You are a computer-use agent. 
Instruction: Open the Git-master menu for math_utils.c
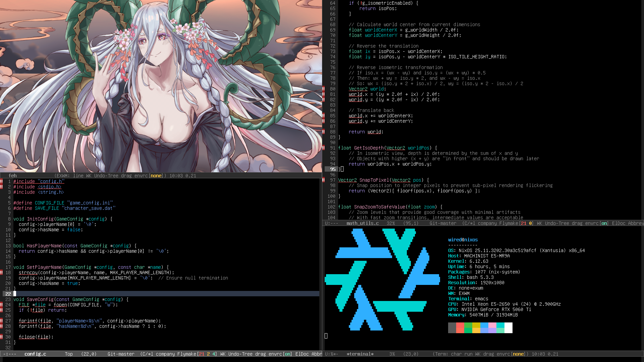point(443,223)
